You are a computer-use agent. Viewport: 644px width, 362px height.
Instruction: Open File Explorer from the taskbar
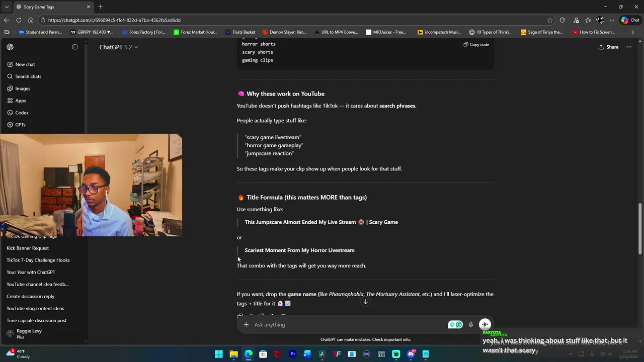pyautogui.click(x=233, y=354)
